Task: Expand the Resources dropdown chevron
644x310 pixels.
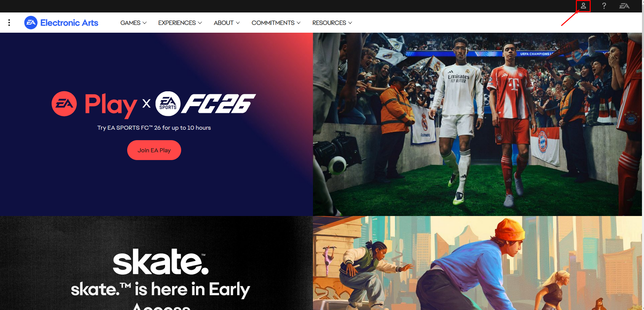Action: pos(350,23)
